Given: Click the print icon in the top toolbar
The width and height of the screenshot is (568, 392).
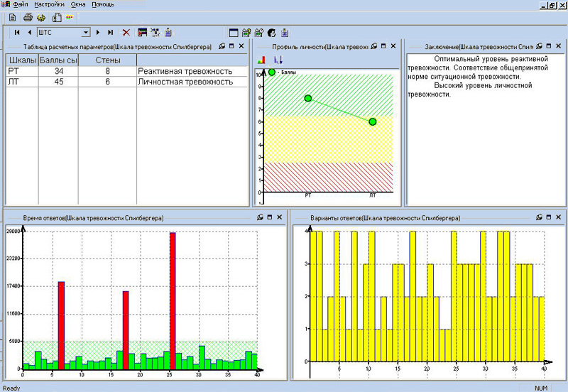Looking at the screenshot, I should [28, 17].
